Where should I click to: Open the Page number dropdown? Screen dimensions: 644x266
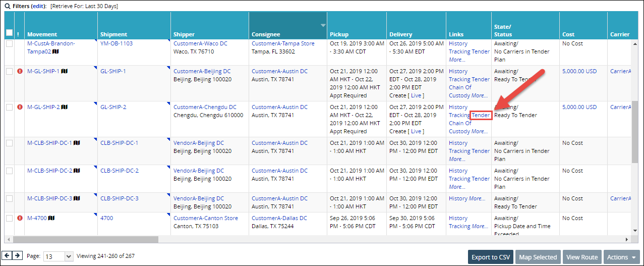click(58, 256)
